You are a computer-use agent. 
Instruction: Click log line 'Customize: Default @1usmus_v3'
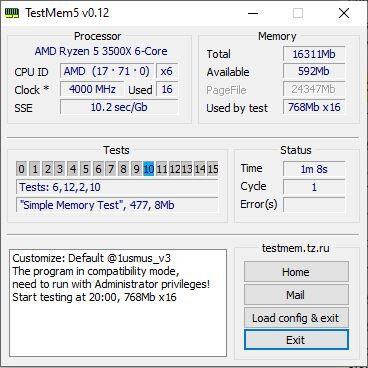(x=92, y=258)
